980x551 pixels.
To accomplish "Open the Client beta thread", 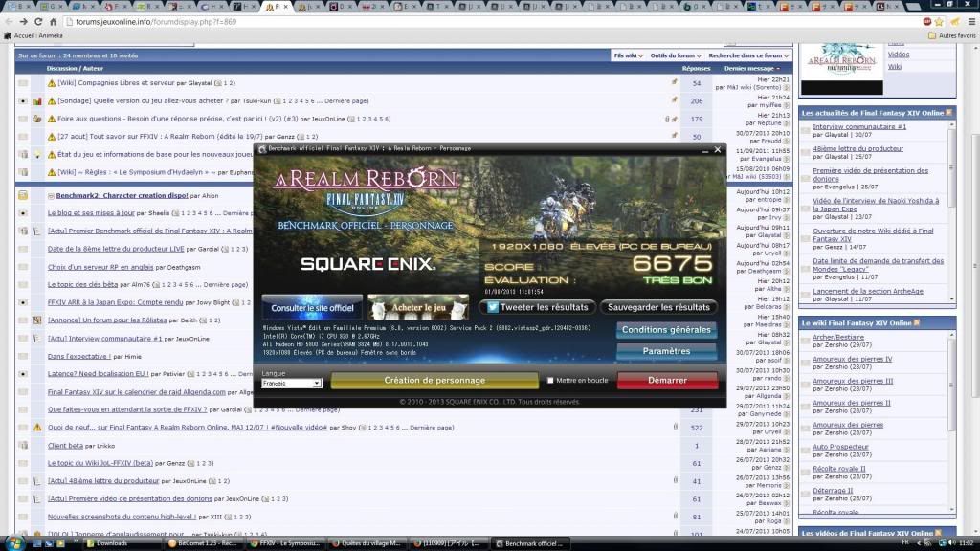I will pyautogui.click(x=66, y=446).
